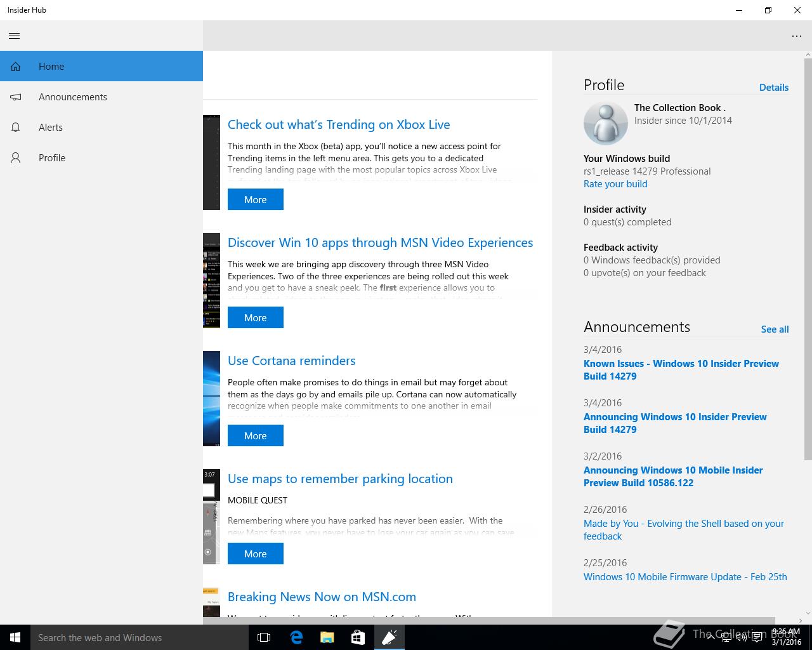Open Announcements in the sidebar
This screenshot has width=812, height=650.
(x=101, y=96)
